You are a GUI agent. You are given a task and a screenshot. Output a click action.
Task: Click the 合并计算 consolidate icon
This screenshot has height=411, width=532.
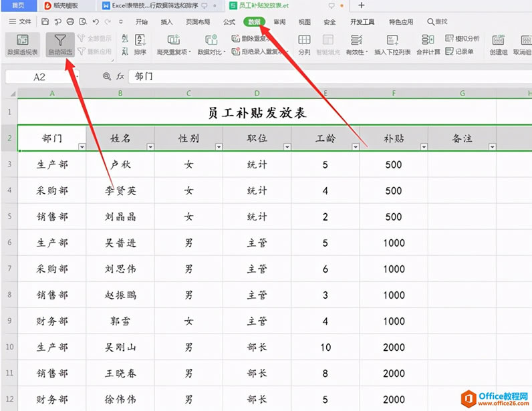[428, 40]
